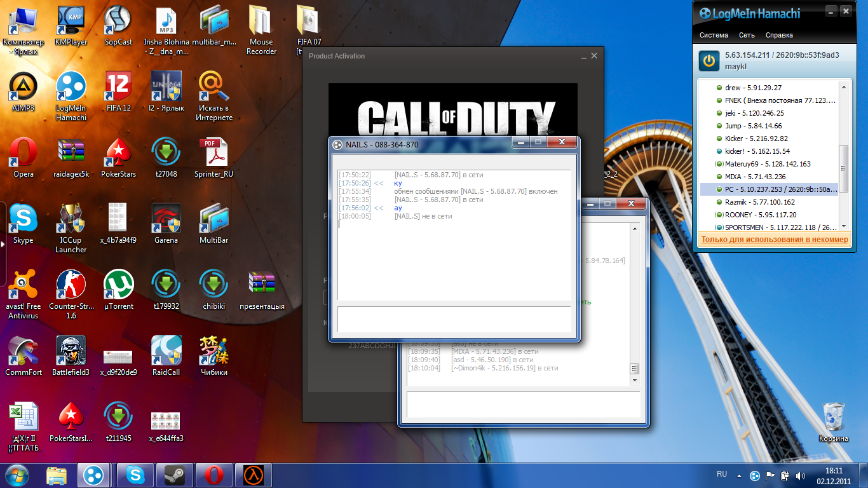Select peer jeki - 5.120.246.25
868x488 pixels.
(768, 113)
